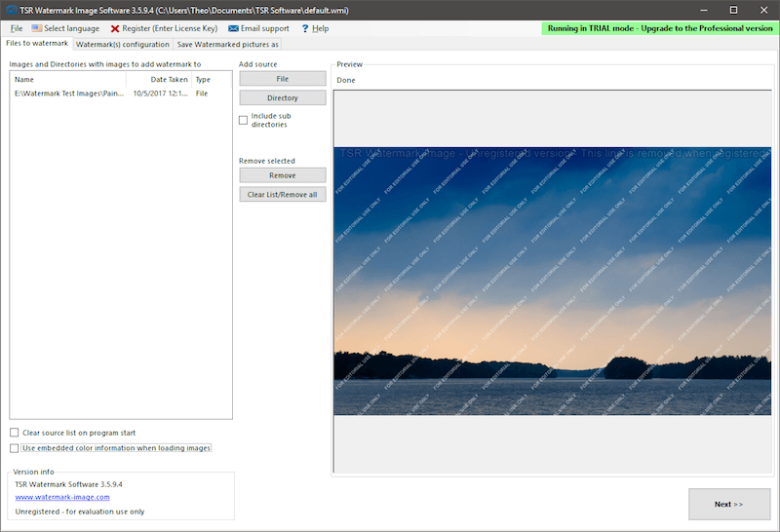Go to the Next step
The image size is (780, 532).
(x=729, y=504)
